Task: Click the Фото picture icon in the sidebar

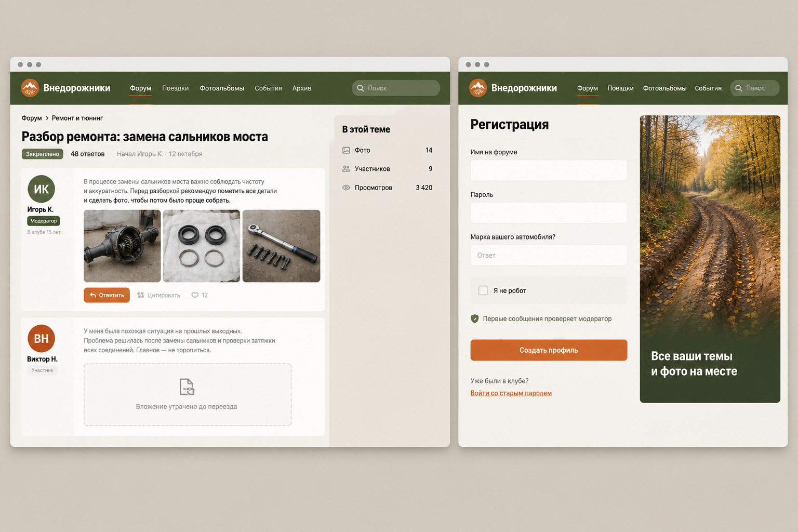Action: (x=346, y=150)
